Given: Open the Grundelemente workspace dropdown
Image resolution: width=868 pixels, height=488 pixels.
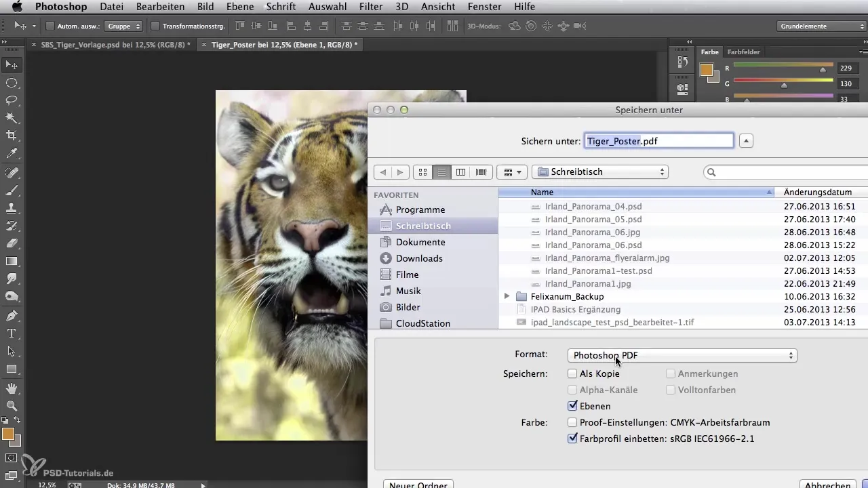Looking at the screenshot, I should coord(822,26).
